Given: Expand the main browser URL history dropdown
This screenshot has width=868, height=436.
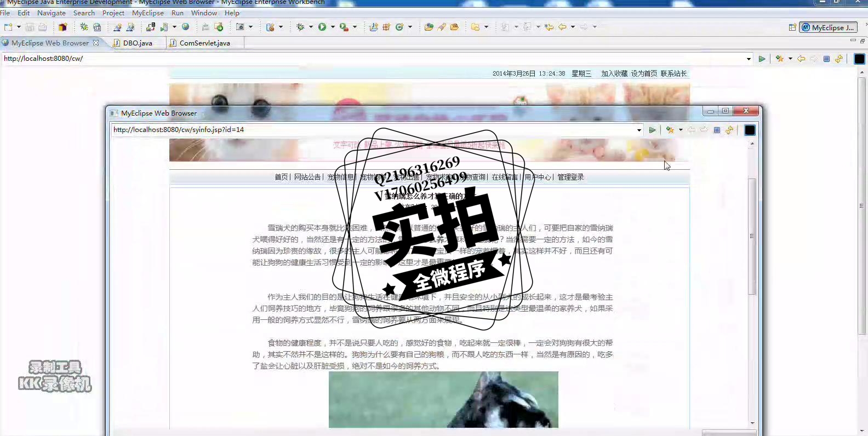Looking at the screenshot, I should click(749, 59).
